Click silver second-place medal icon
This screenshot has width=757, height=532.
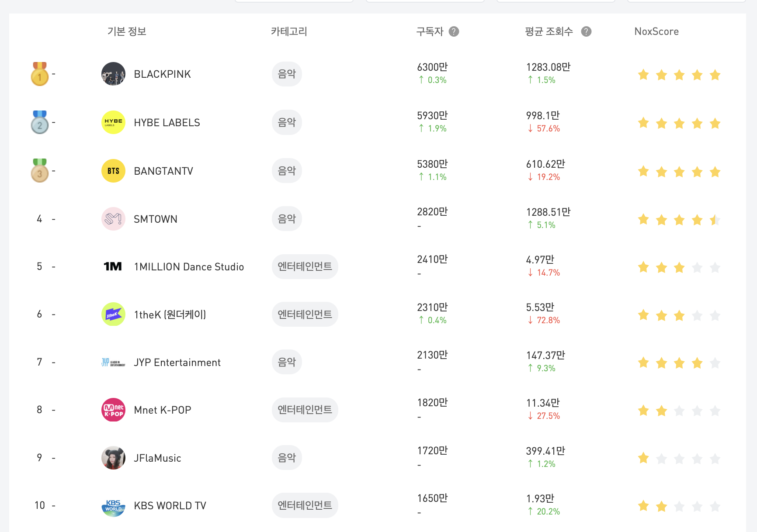(39, 122)
